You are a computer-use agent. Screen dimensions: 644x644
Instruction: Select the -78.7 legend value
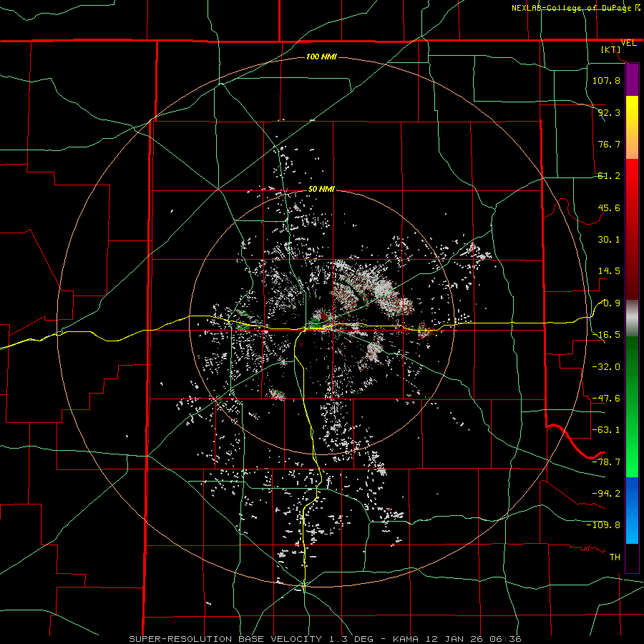[606, 462]
